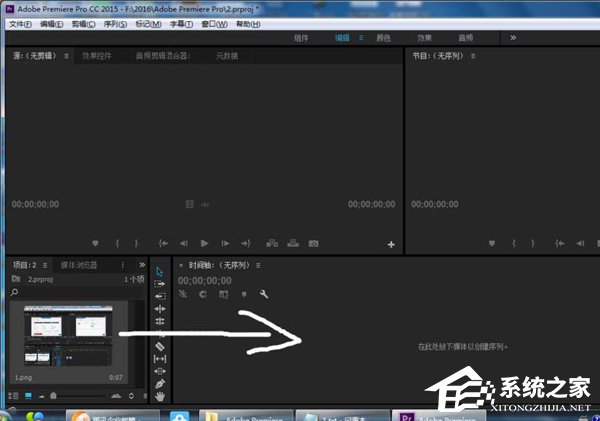Go to In point in Source monitor

click(163, 243)
